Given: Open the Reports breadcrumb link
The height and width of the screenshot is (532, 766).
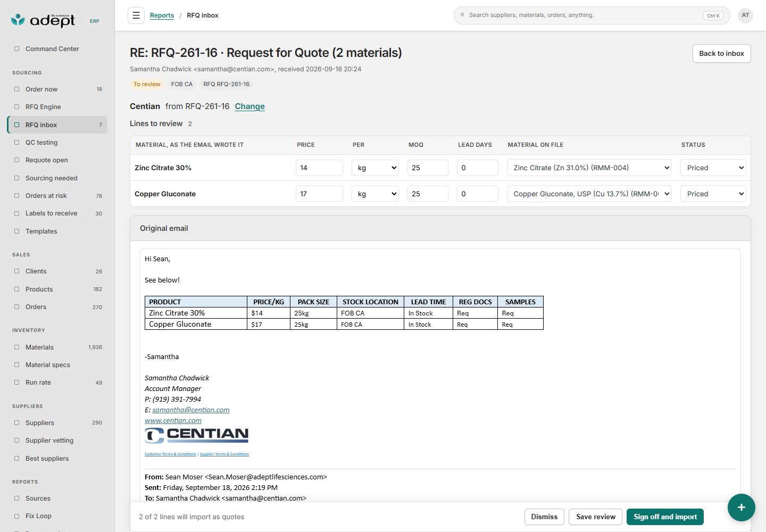Looking at the screenshot, I should (162, 15).
